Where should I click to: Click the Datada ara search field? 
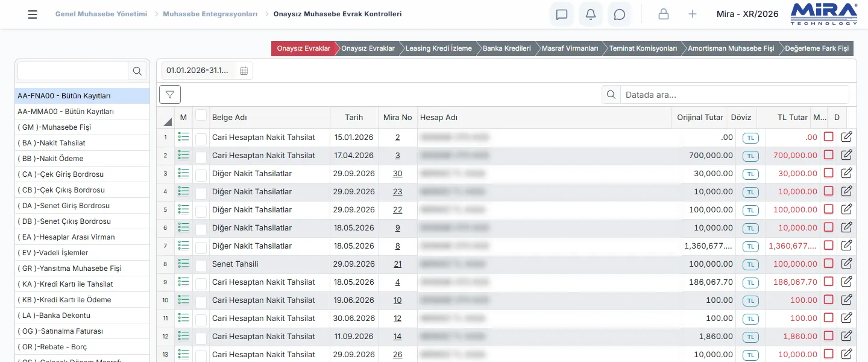pyautogui.click(x=734, y=95)
